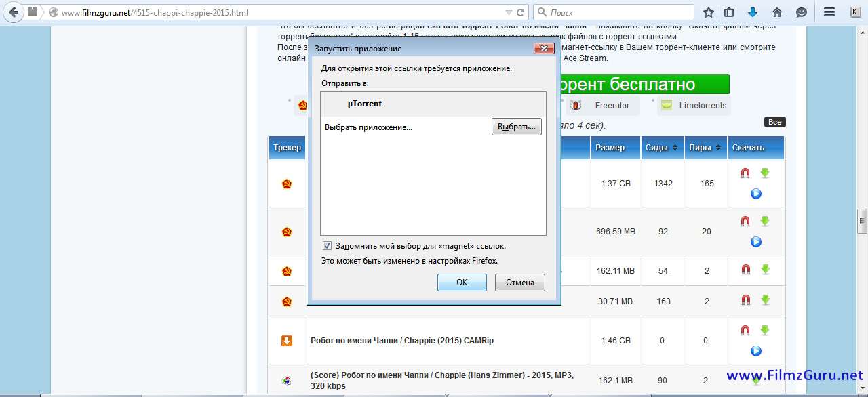This screenshot has width=868, height=397.
Task: Select µTorrent in the application list
Action: pyautogui.click(x=365, y=104)
